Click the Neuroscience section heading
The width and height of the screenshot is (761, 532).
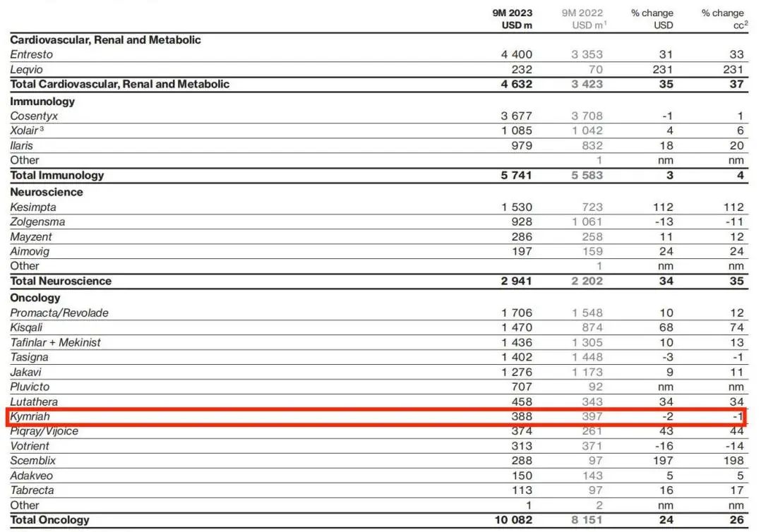46,192
